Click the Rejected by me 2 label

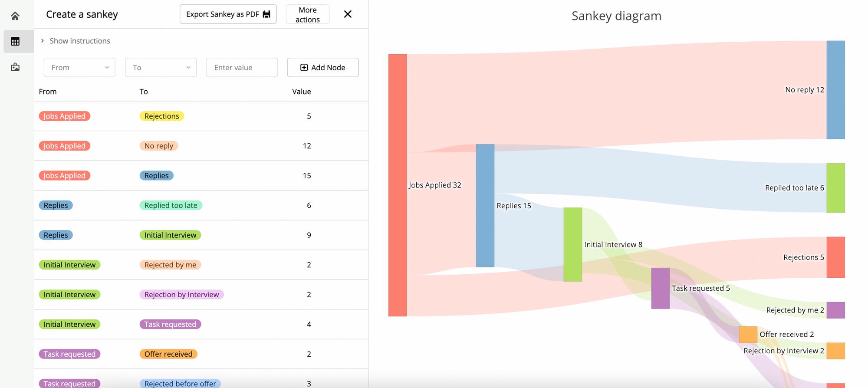tap(795, 310)
